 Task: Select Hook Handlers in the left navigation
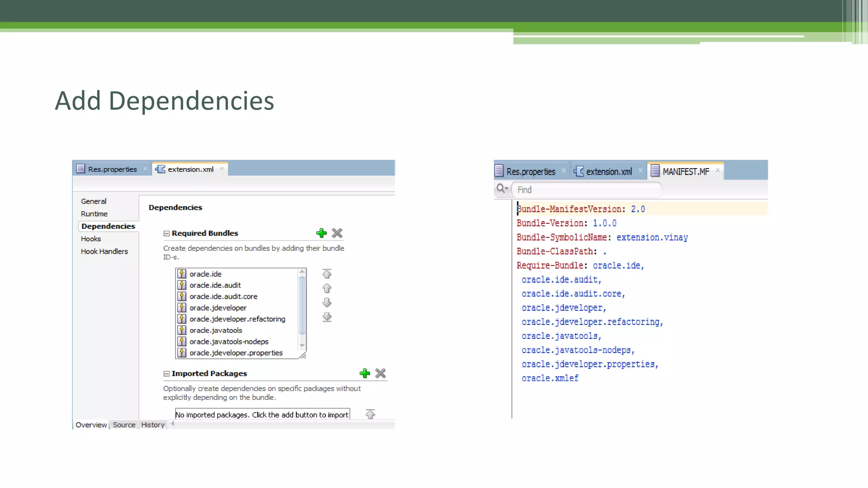click(x=104, y=251)
